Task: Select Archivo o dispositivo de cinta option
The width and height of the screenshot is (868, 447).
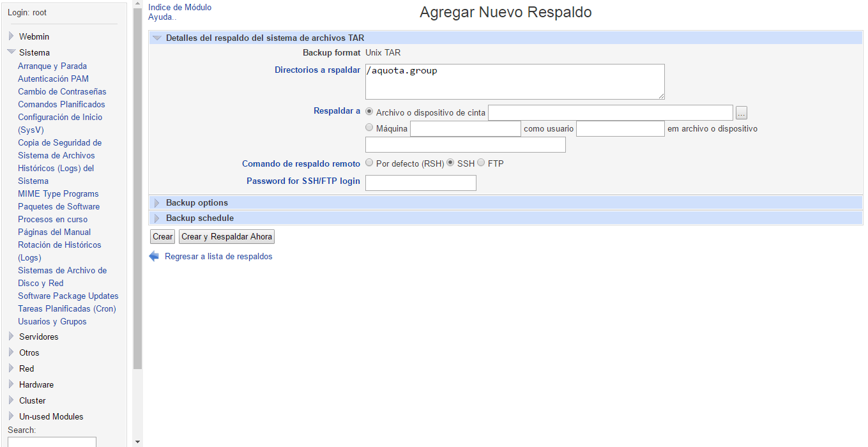Action: [369, 112]
